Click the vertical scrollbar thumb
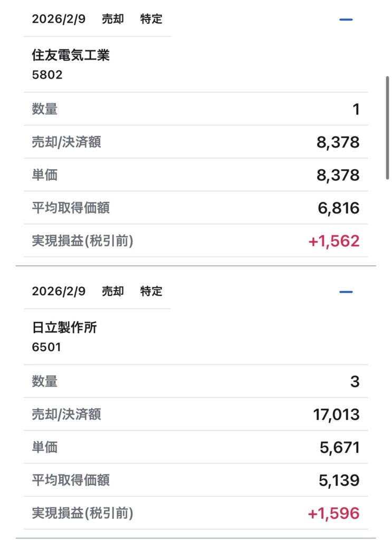 point(388,128)
